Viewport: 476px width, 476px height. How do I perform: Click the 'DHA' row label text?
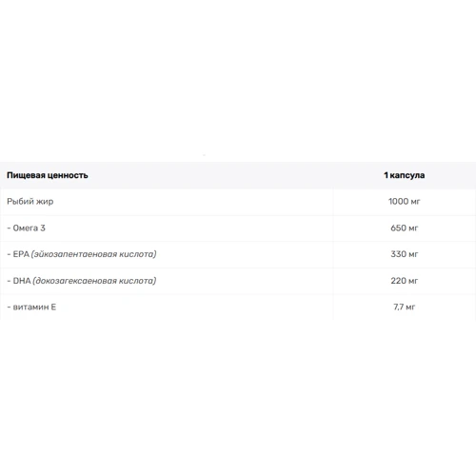[x=22, y=281]
